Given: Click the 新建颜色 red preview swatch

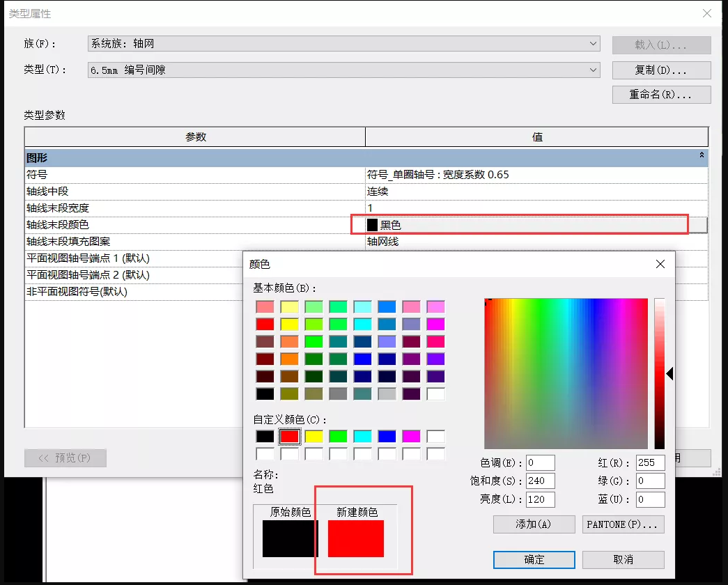Looking at the screenshot, I should [x=356, y=538].
